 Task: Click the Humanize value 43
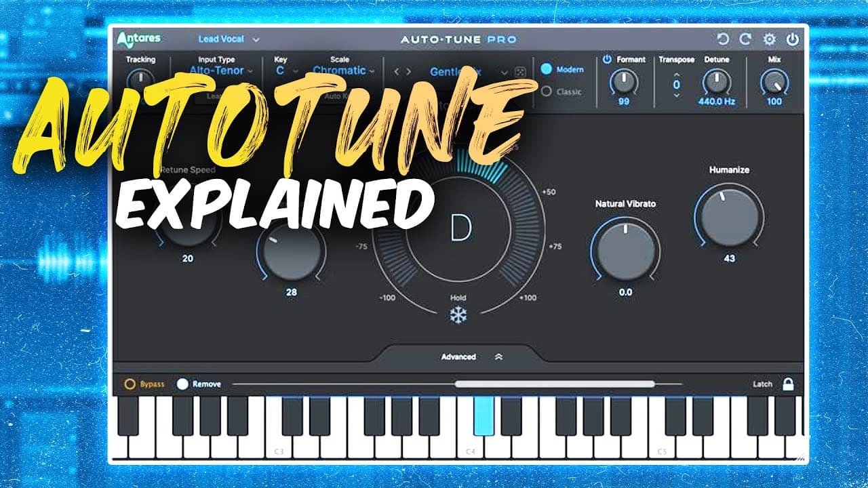click(730, 258)
